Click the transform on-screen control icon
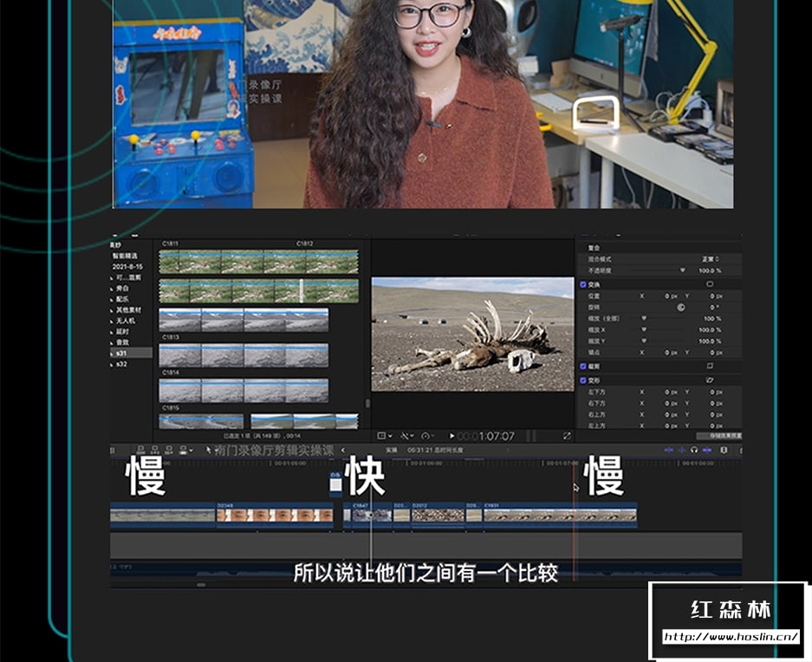812x662 pixels. [x=710, y=284]
